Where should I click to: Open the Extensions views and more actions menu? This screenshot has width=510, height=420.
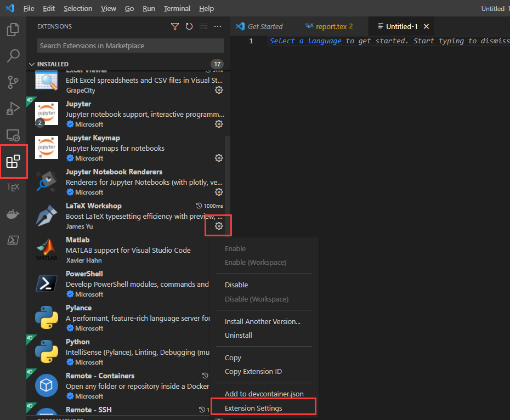218,26
